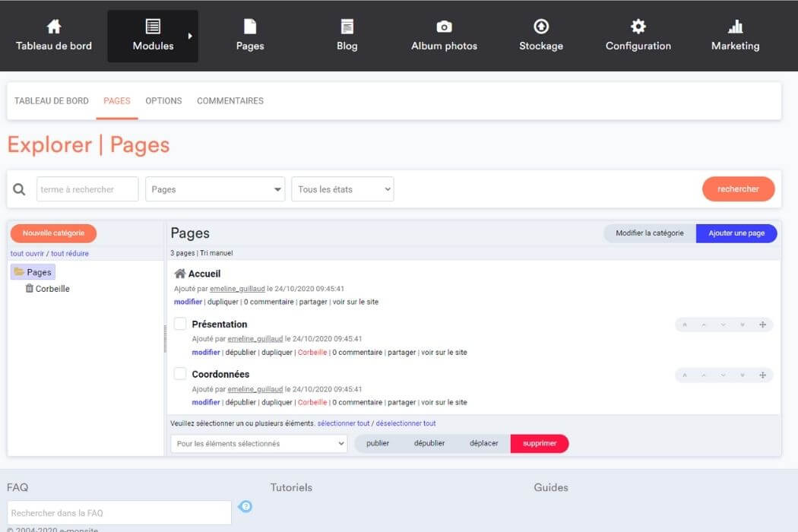The width and height of the screenshot is (798, 532).
Task: Open the COMMENTAIRES tab
Action: click(230, 100)
